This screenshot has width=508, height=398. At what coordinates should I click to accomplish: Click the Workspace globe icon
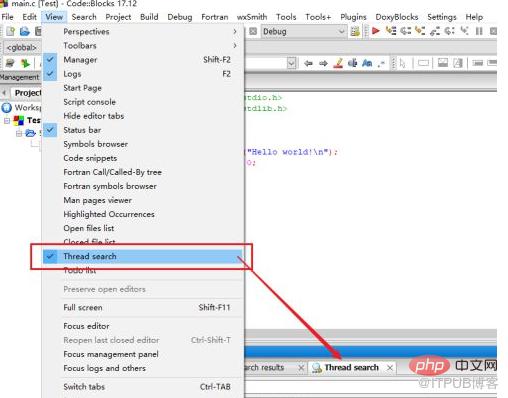(6, 107)
